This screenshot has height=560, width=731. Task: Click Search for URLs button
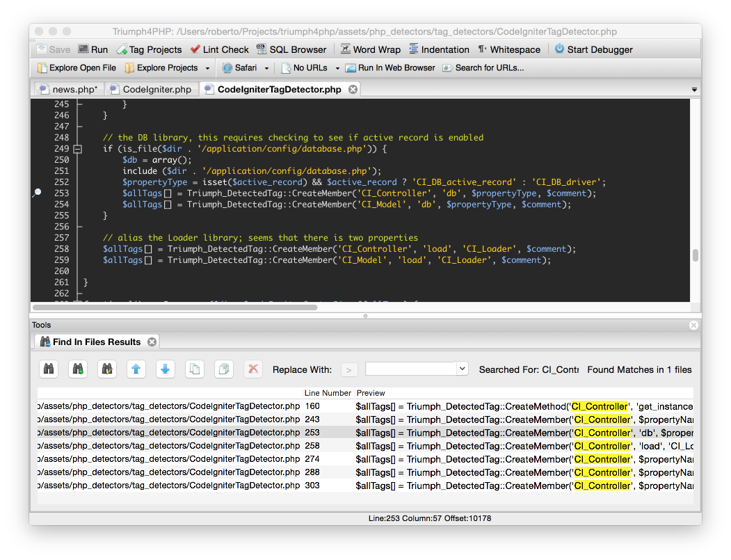(483, 67)
